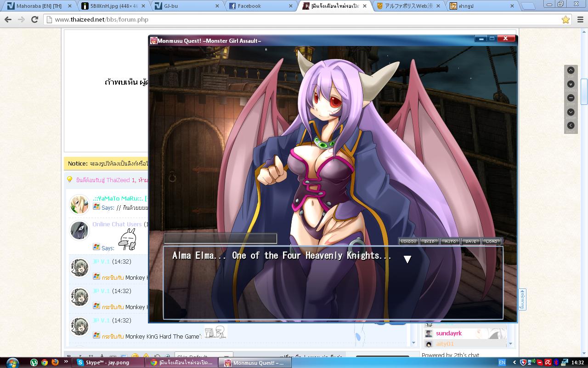The height and width of the screenshot is (368, 588).
Task: Advance dialogue via the white arrow indicator
Action: click(407, 259)
